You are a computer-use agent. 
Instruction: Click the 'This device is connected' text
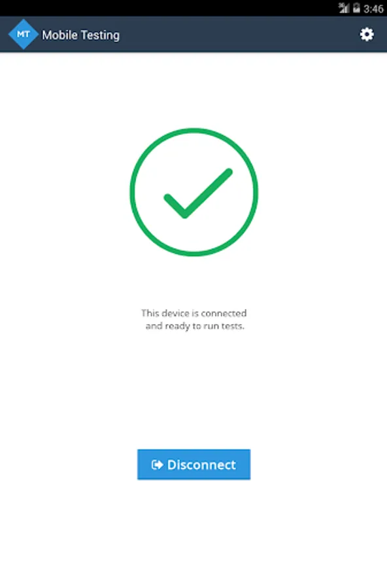(193, 313)
